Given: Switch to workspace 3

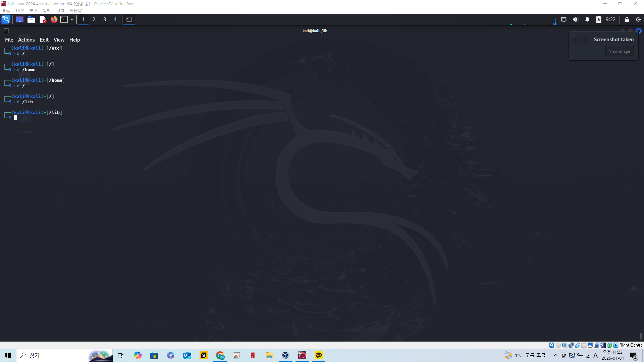Looking at the screenshot, I should point(105,19).
